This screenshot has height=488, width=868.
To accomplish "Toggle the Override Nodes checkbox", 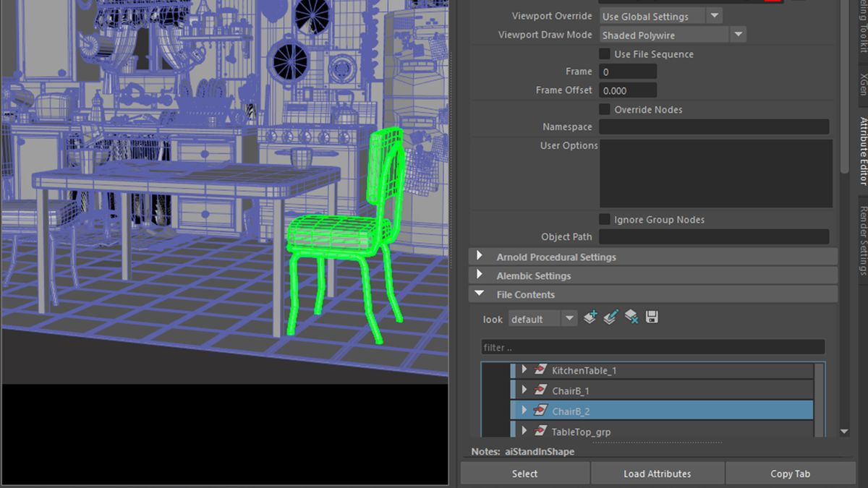I will click(605, 109).
